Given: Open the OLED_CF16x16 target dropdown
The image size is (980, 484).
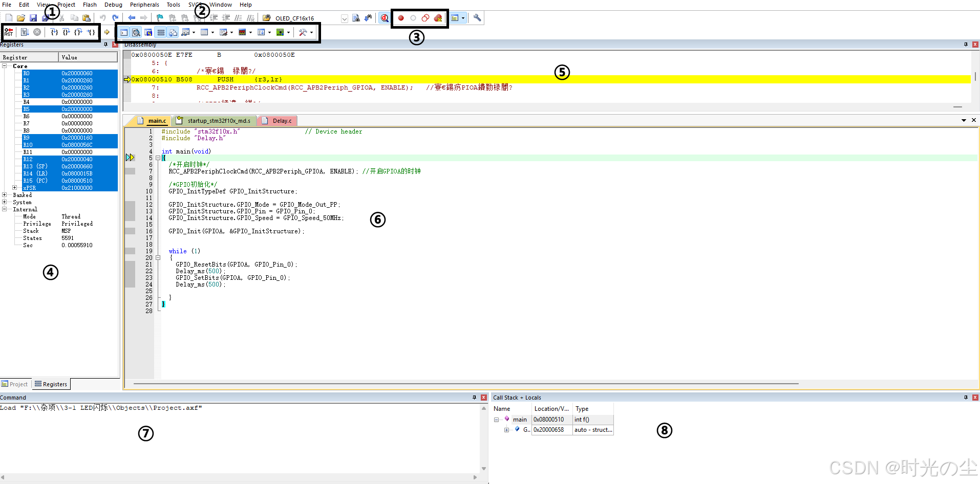Looking at the screenshot, I should click(x=344, y=18).
